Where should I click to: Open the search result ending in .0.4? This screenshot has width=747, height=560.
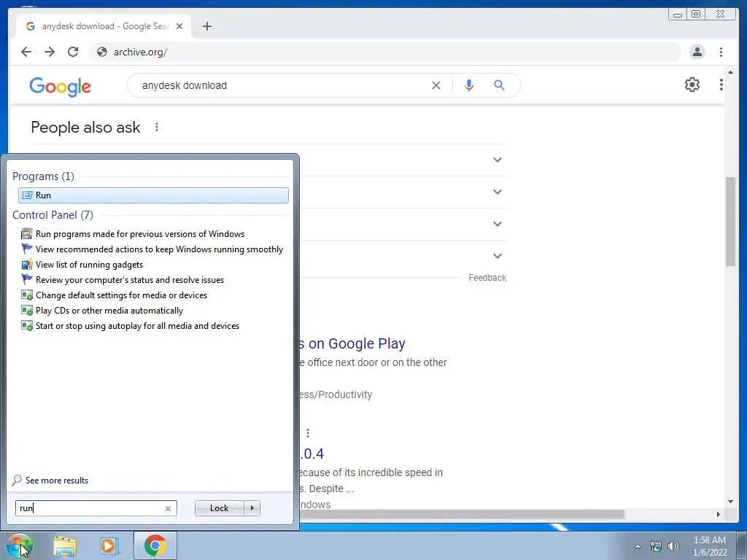point(312,454)
